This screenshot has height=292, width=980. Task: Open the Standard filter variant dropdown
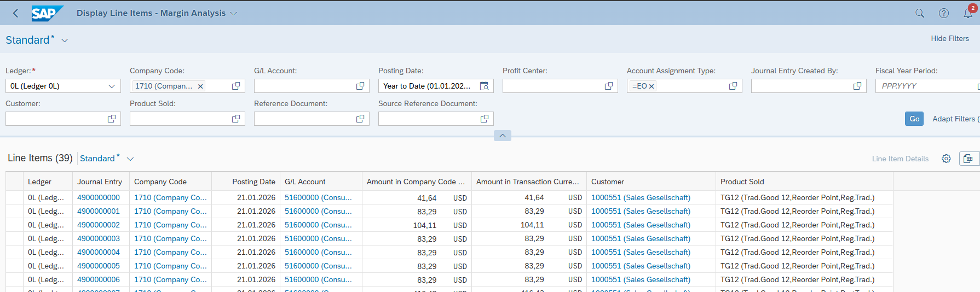(x=65, y=40)
